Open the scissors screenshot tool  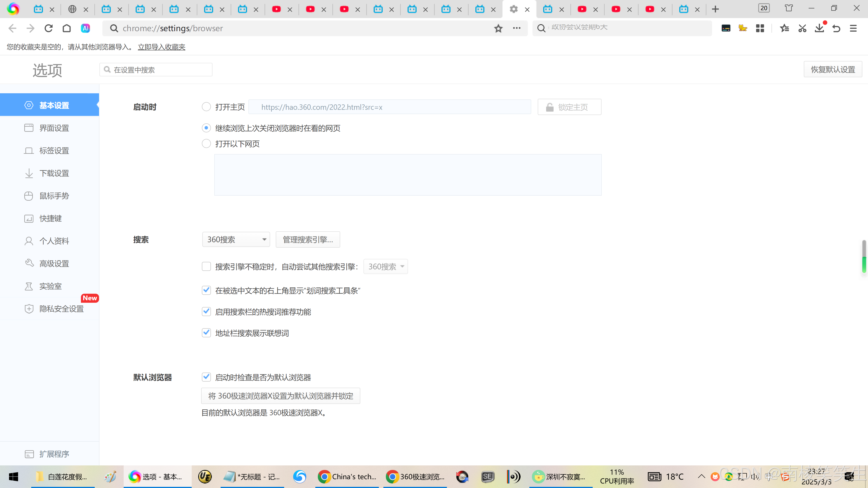tap(802, 28)
